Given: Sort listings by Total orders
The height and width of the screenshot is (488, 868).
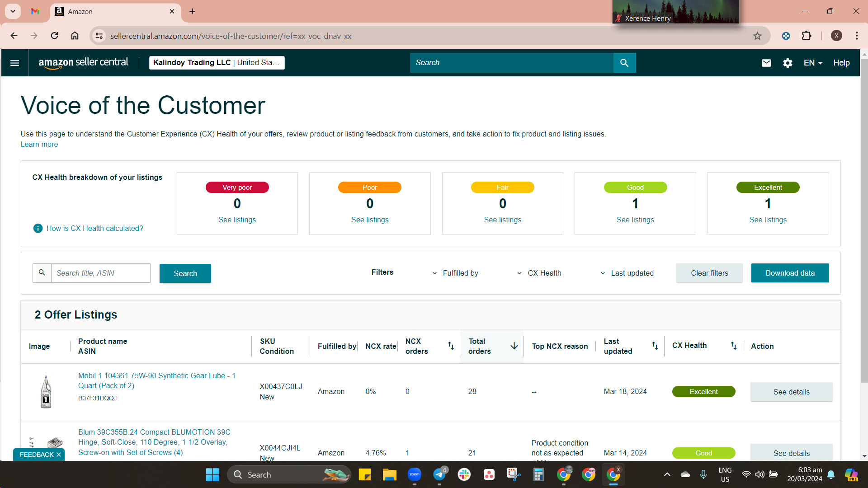Looking at the screenshot, I should coord(514,346).
